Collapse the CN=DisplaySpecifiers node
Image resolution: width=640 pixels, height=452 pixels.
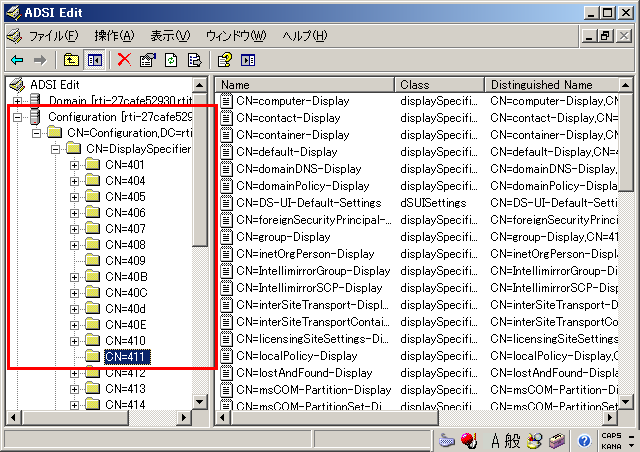[56, 149]
